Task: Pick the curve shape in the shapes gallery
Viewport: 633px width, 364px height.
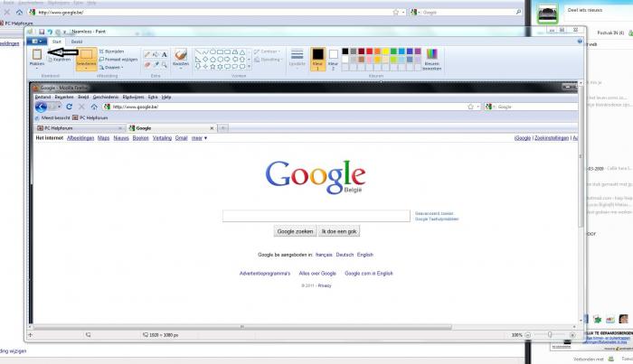Action: (205, 52)
